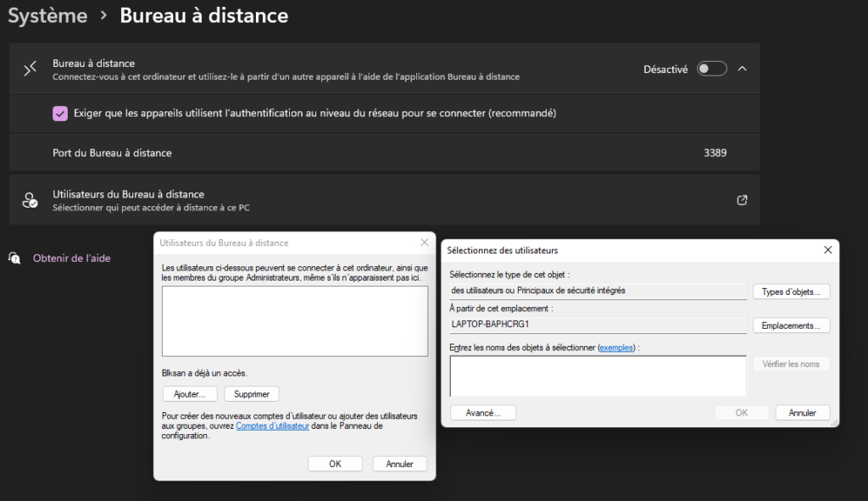Click the exemples hyperlink
The width and height of the screenshot is (868, 501).
(615, 348)
